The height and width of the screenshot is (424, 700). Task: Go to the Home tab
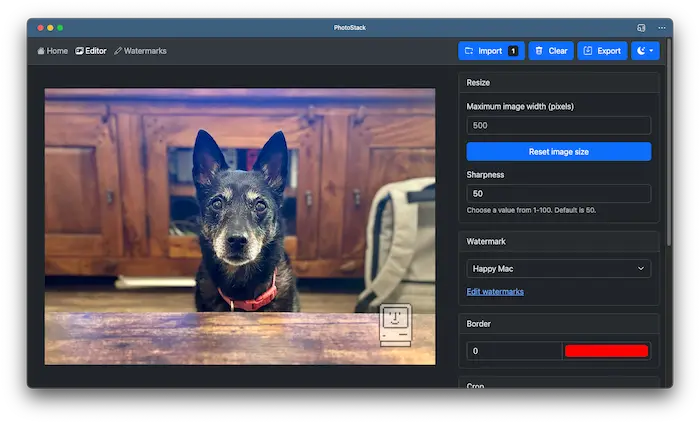coord(53,51)
